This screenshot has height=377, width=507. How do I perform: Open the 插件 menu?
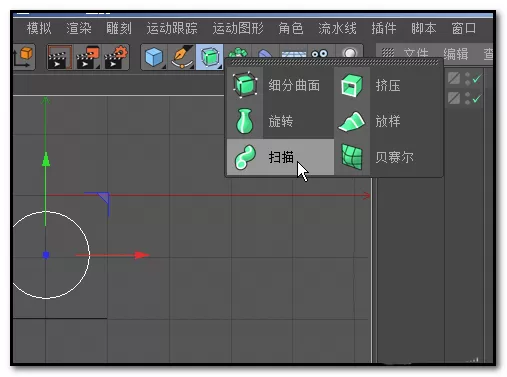[384, 28]
